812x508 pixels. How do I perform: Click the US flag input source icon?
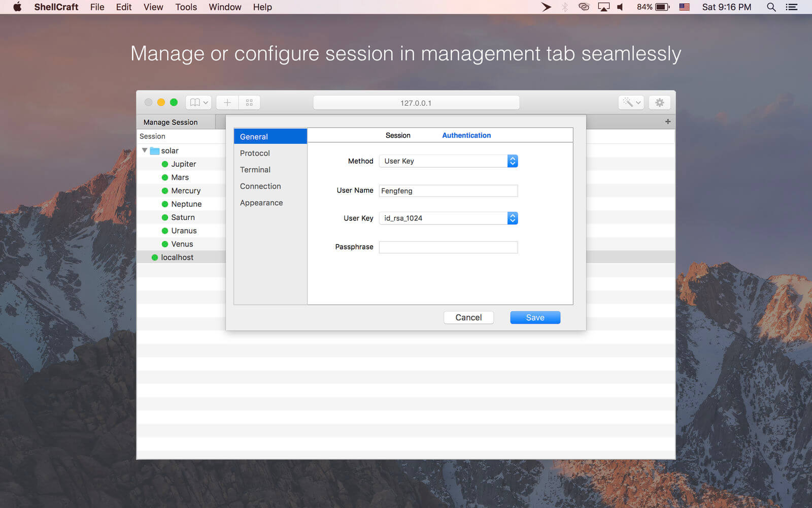point(685,7)
